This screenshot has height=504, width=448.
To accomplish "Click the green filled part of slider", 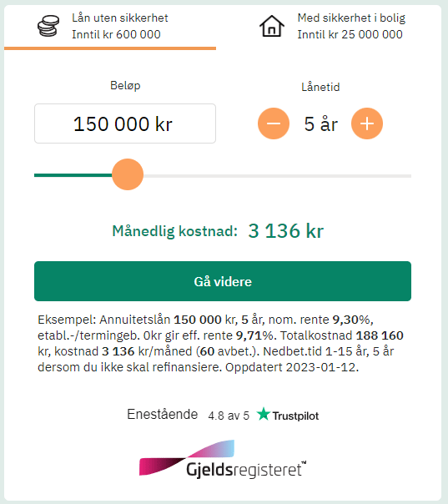I will click(73, 175).
